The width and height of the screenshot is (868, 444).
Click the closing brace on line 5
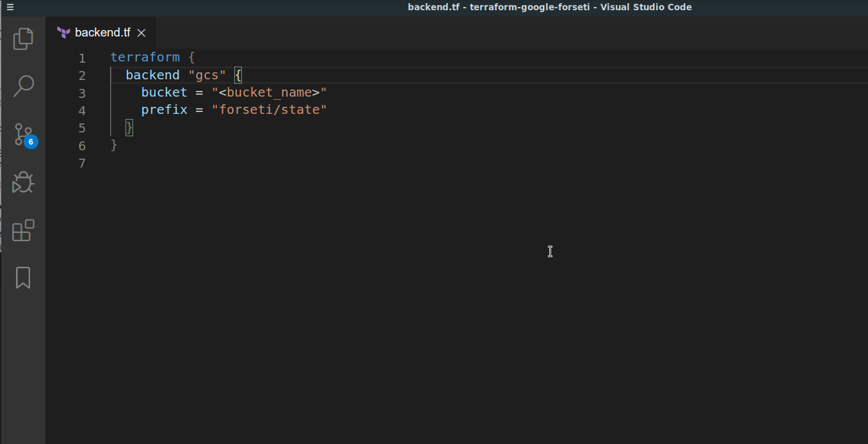[x=130, y=127]
